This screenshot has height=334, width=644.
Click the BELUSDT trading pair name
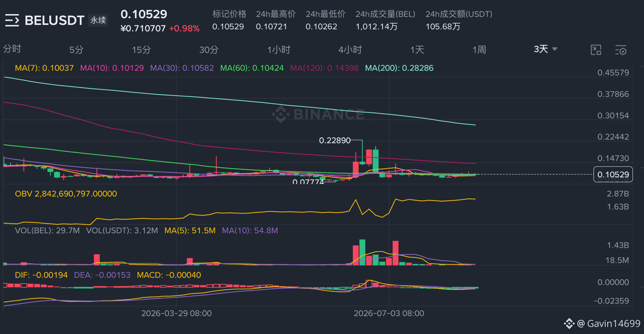55,20
